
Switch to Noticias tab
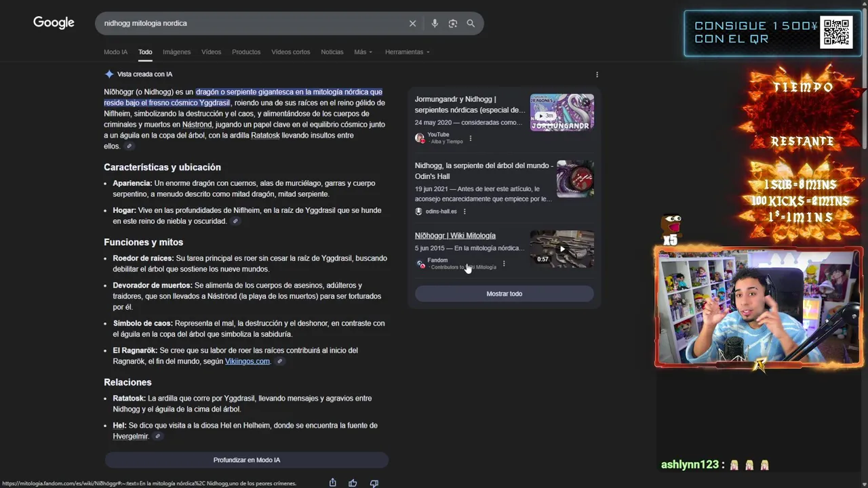(x=332, y=52)
